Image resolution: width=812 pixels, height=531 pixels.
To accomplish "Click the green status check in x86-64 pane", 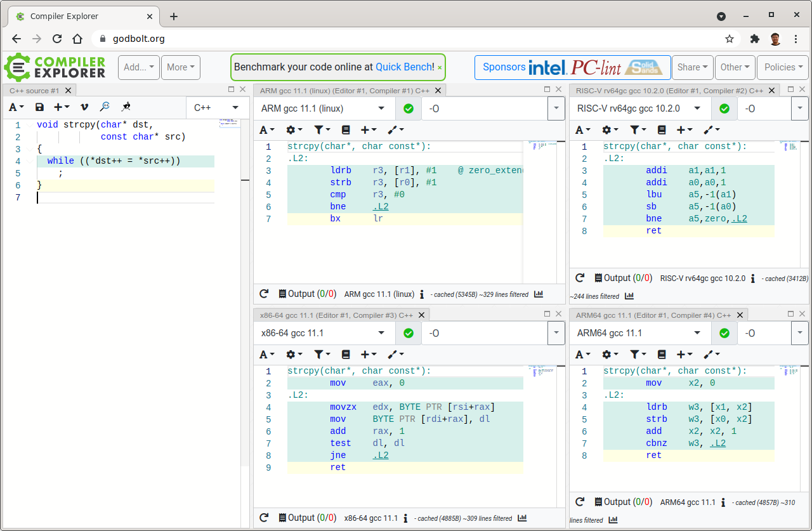I will 409,333.
